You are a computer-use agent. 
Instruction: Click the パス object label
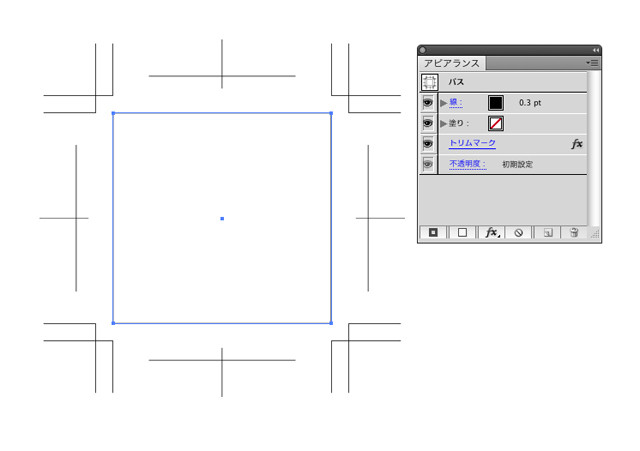456,82
